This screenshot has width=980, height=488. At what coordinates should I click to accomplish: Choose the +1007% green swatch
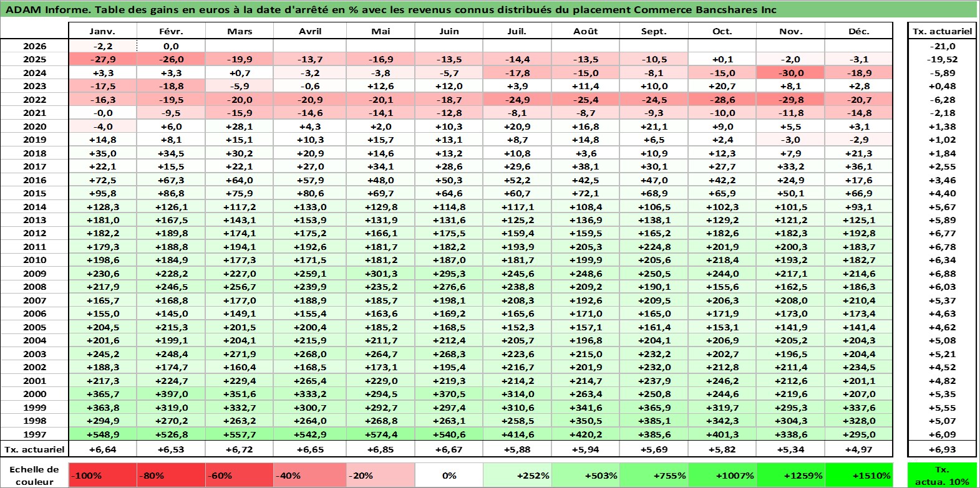click(x=722, y=475)
